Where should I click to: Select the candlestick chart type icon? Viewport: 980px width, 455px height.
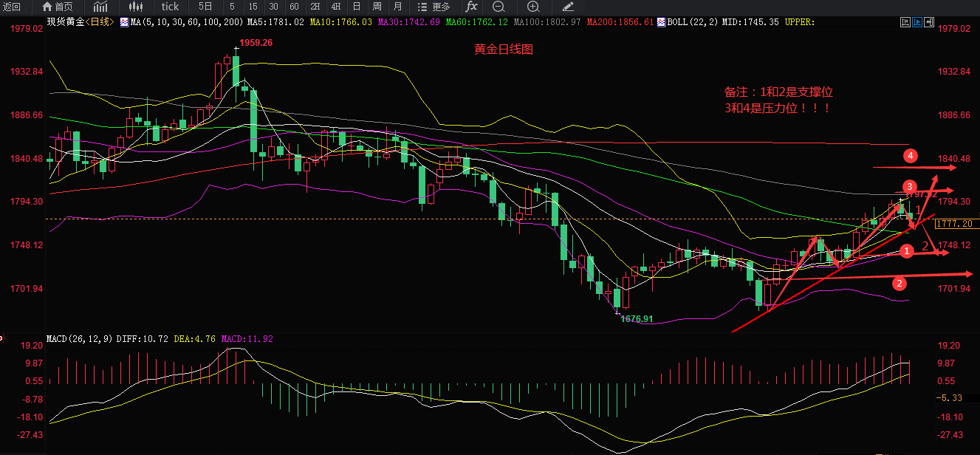[135, 7]
